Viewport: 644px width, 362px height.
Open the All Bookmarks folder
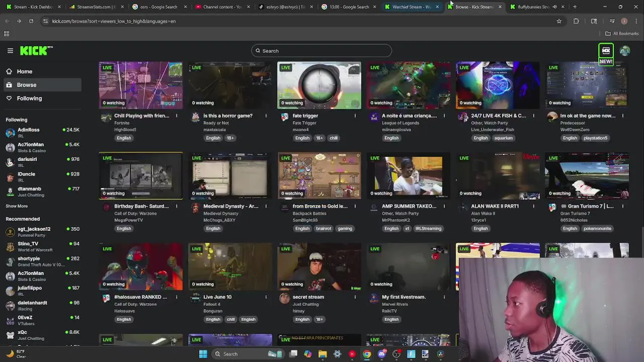coord(622,34)
